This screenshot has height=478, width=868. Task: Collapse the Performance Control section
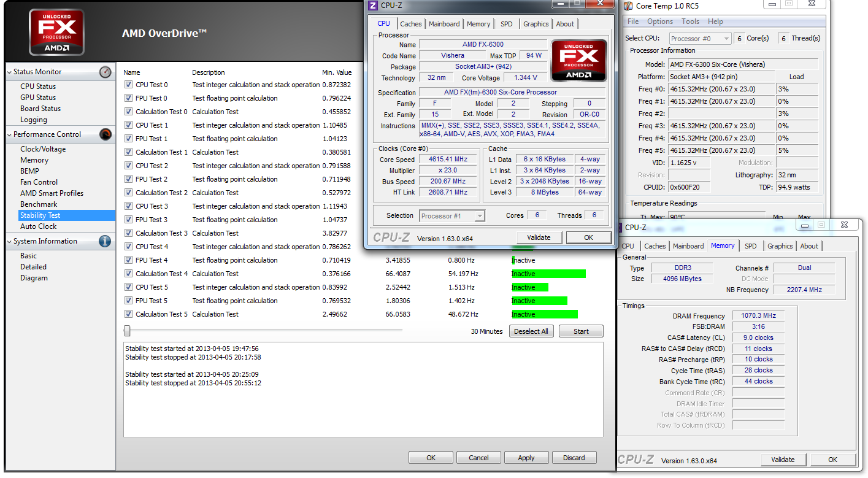(9, 135)
